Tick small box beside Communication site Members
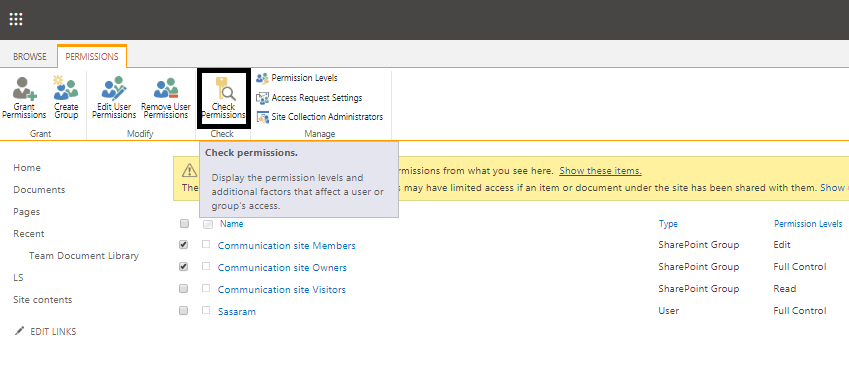This screenshot has width=849, height=383. (x=206, y=244)
